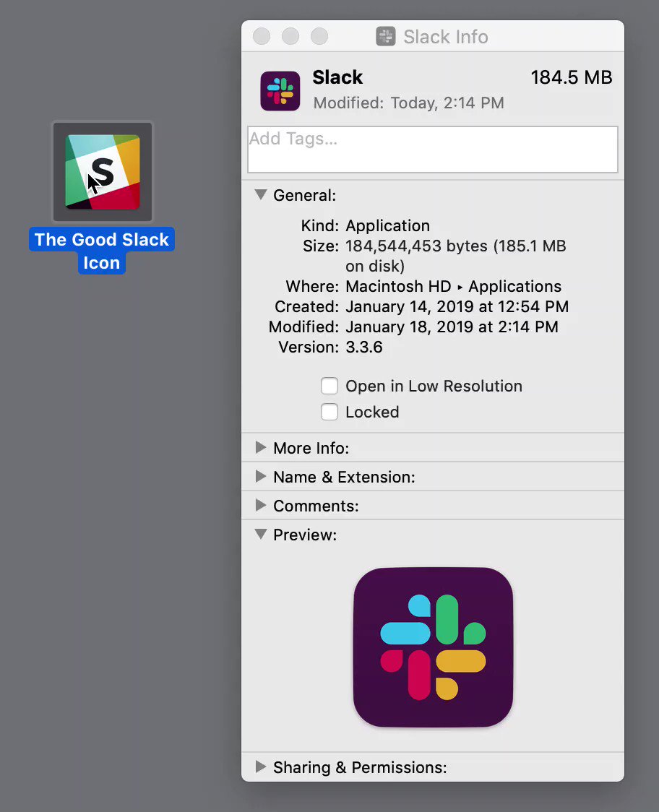
Task: Expand the Name & Extension section
Action: (261, 476)
